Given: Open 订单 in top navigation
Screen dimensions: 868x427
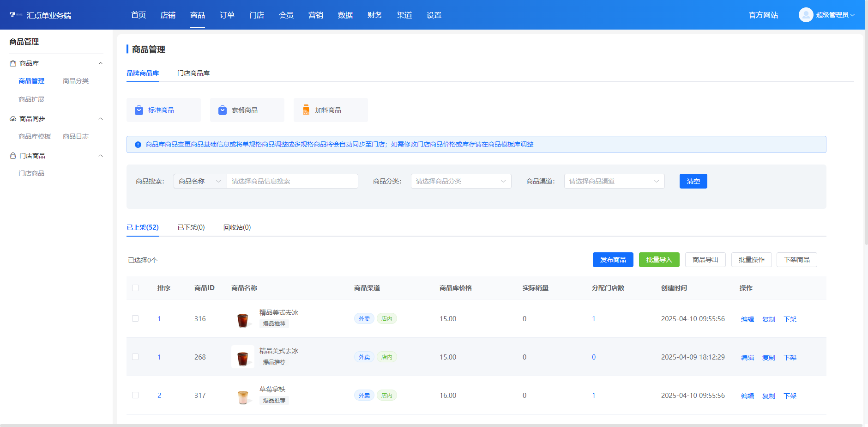Looking at the screenshot, I should (x=227, y=15).
